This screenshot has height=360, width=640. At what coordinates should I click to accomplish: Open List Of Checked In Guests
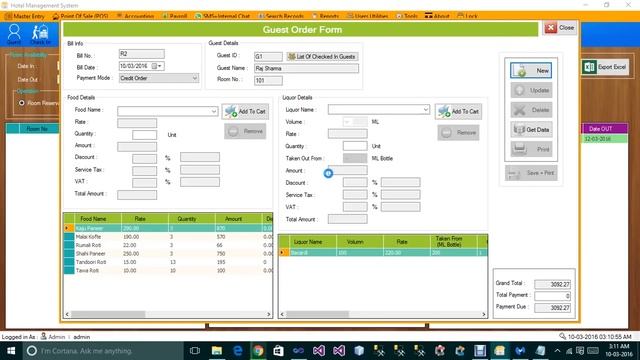[322, 56]
